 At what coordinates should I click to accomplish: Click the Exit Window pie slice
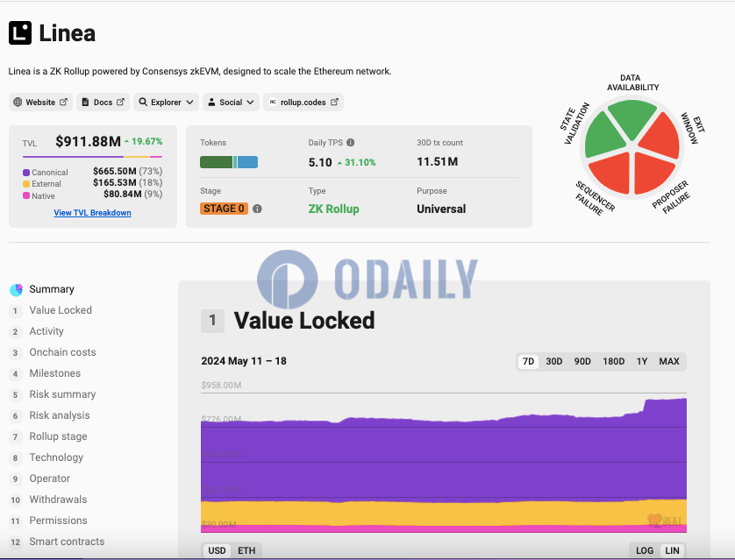[x=661, y=136]
